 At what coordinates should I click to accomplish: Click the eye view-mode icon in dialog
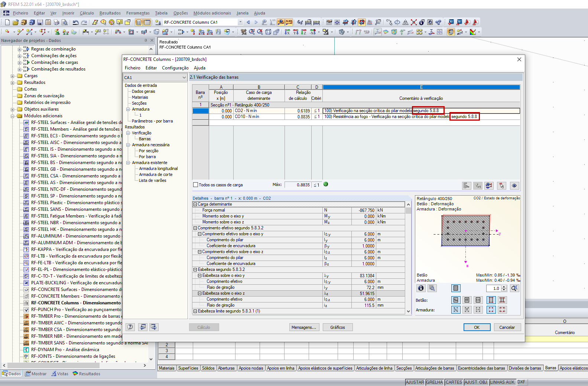pos(514,186)
